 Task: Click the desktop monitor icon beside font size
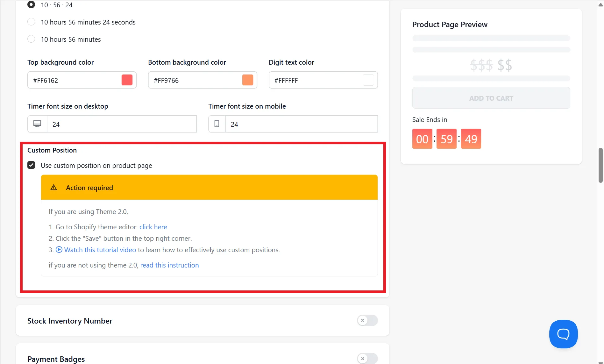pos(37,124)
